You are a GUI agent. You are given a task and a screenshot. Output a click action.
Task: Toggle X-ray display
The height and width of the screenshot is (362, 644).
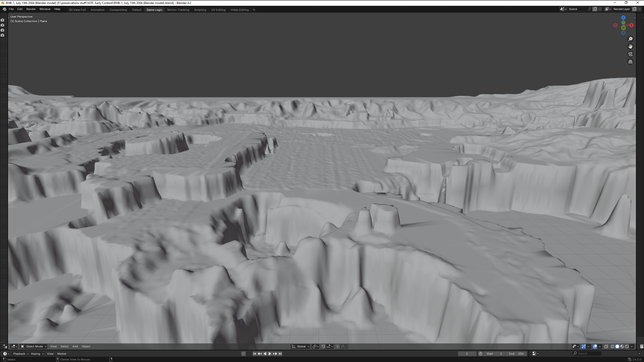(x=606, y=346)
